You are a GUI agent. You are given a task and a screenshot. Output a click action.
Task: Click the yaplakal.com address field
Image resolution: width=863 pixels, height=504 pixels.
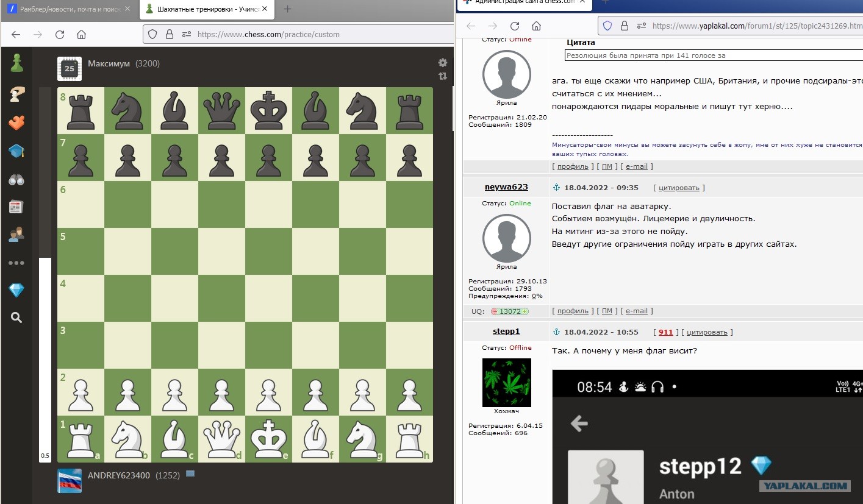point(730,26)
